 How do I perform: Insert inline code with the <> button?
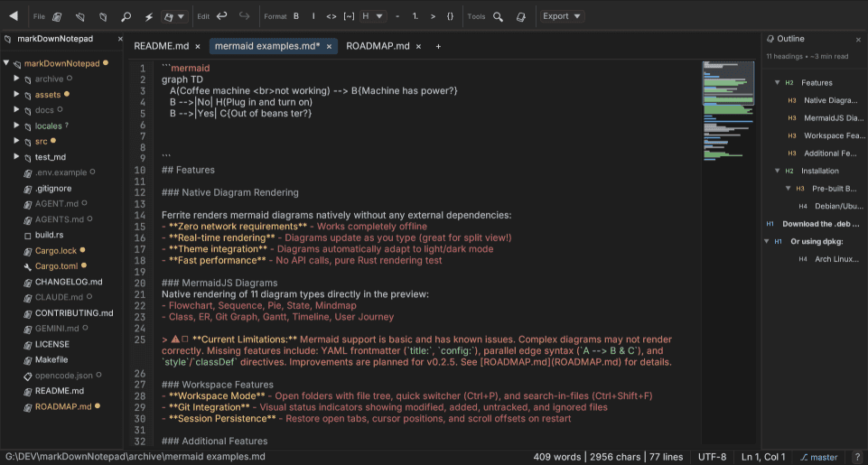331,16
